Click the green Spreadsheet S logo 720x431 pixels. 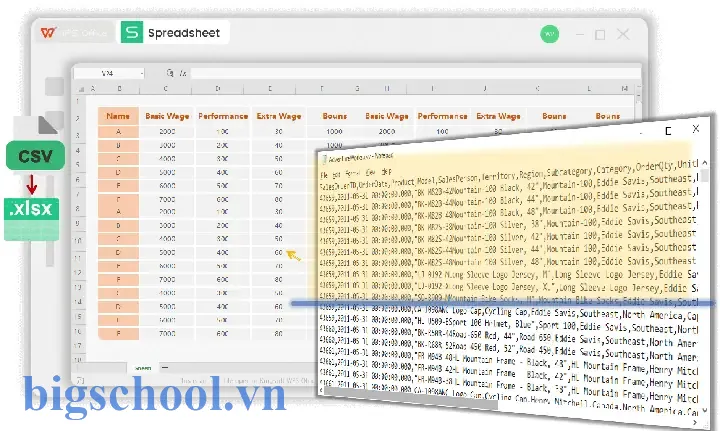click(132, 32)
